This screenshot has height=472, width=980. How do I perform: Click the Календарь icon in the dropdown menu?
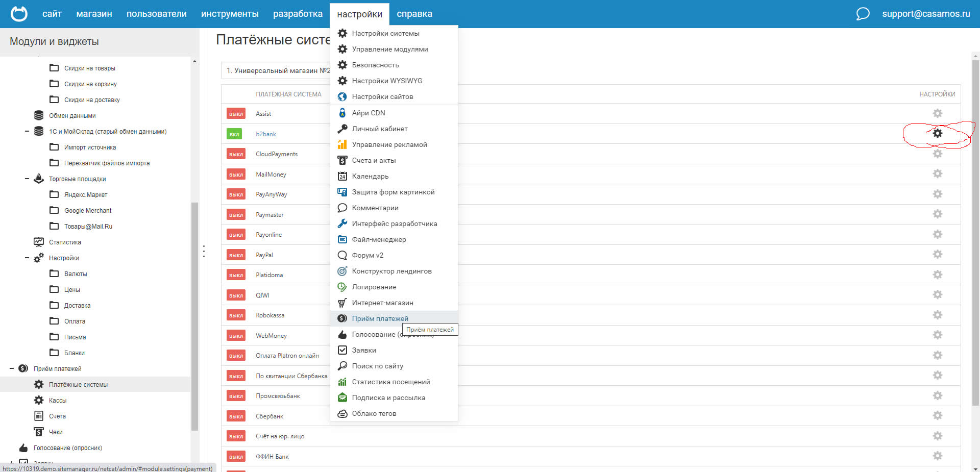click(342, 176)
